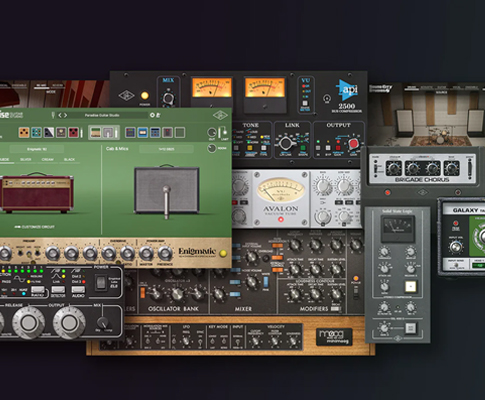Select the light blue rack effect icon
This screenshot has height=400, width=485.
click(143, 132)
